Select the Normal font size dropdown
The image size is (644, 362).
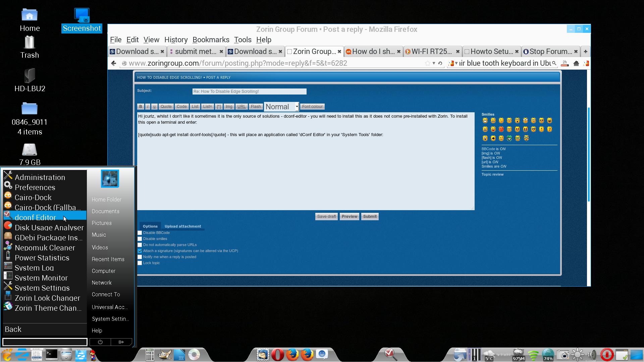pos(281,106)
